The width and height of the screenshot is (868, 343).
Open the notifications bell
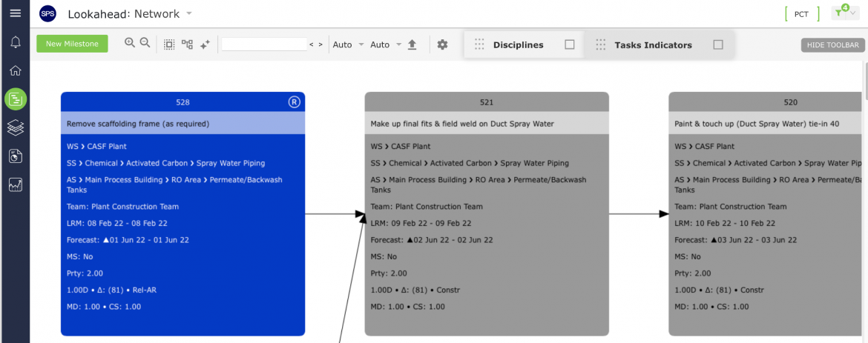16,42
